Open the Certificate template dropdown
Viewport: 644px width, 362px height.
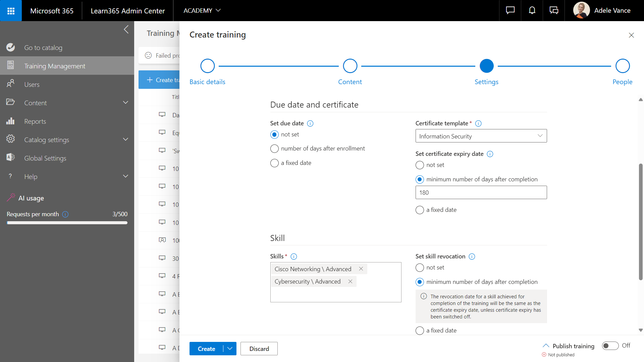click(x=481, y=136)
